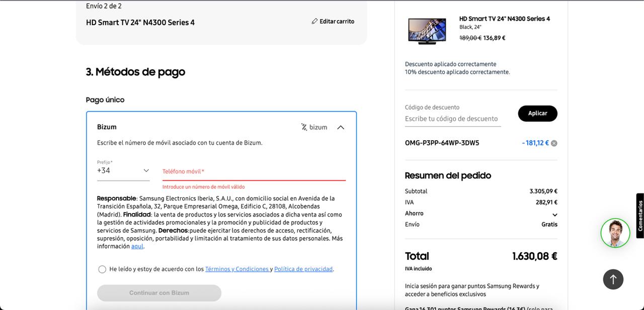Image resolution: width=644 pixels, height=310 pixels.
Task: Click the back-to-top arrow button
Action: coord(613,279)
